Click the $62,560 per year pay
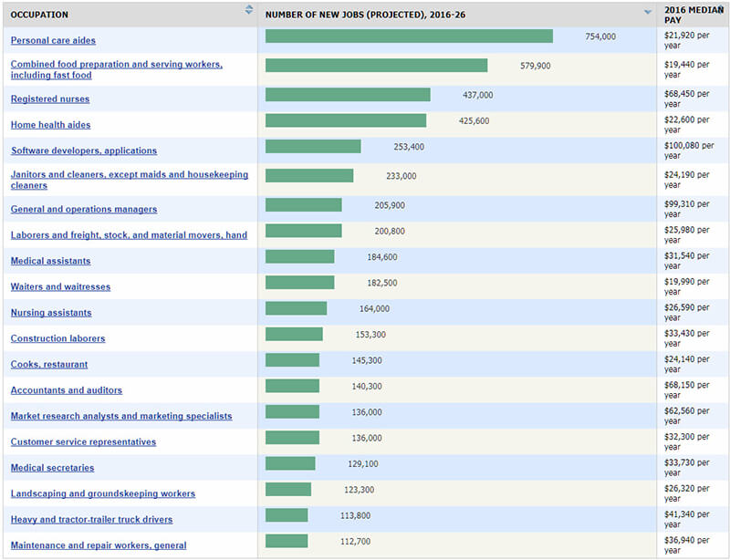 point(687,416)
